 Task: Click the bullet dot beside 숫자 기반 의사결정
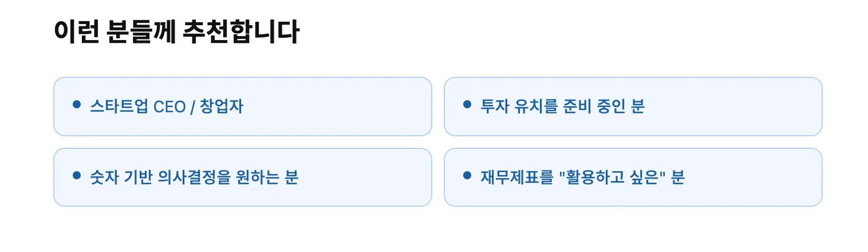pos(77,175)
